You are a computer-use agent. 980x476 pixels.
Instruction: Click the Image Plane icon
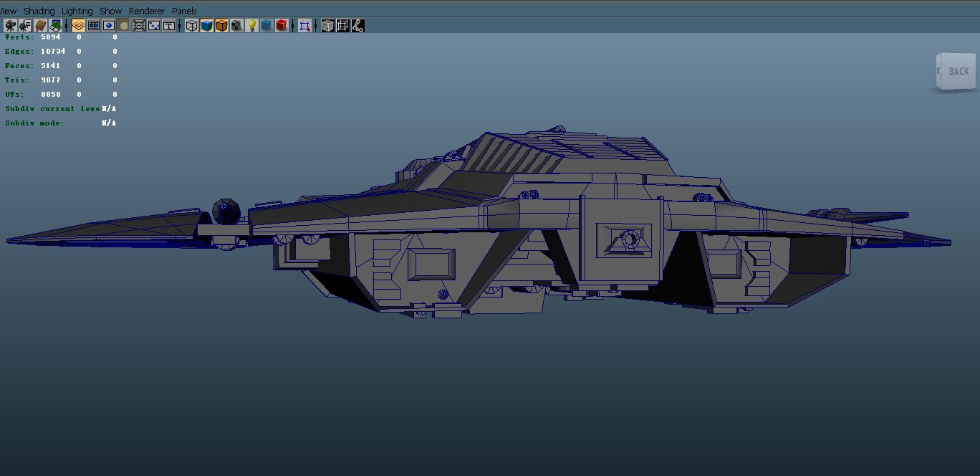click(x=56, y=26)
